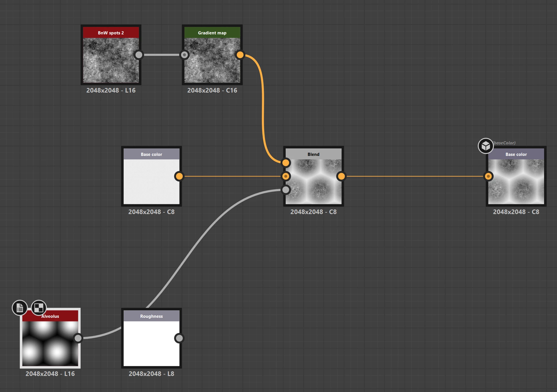Click Blend node middle input connector

click(x=286, y=176)
